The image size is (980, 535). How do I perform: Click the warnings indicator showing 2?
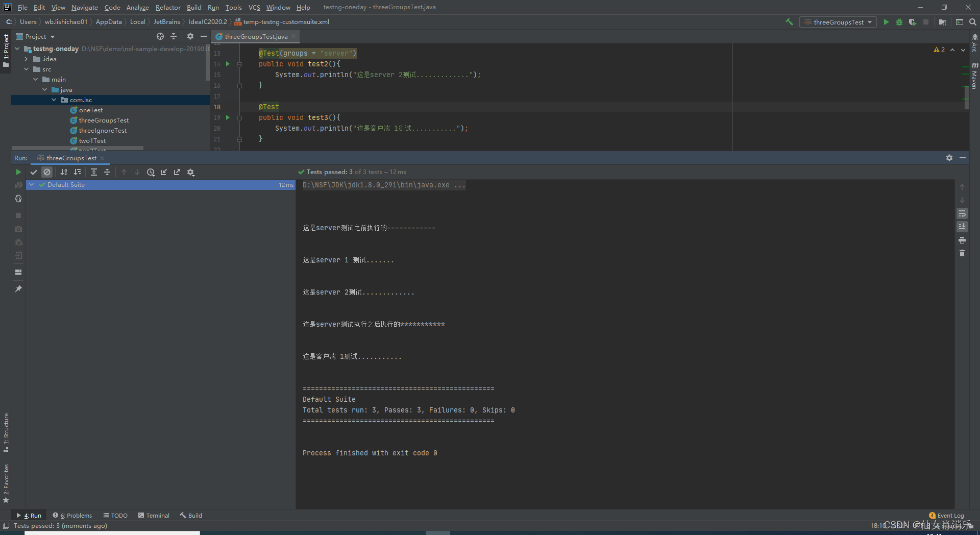[939, 50]
